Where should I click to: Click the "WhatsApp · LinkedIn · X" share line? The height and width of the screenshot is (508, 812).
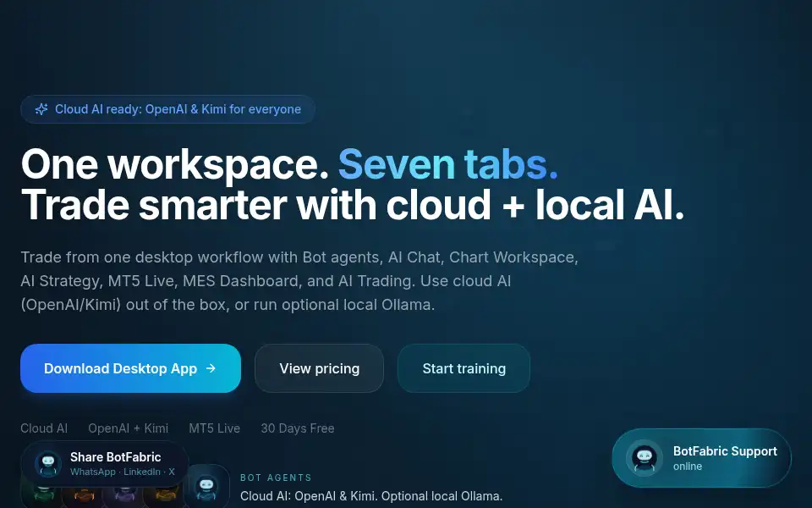click(122, 472)
